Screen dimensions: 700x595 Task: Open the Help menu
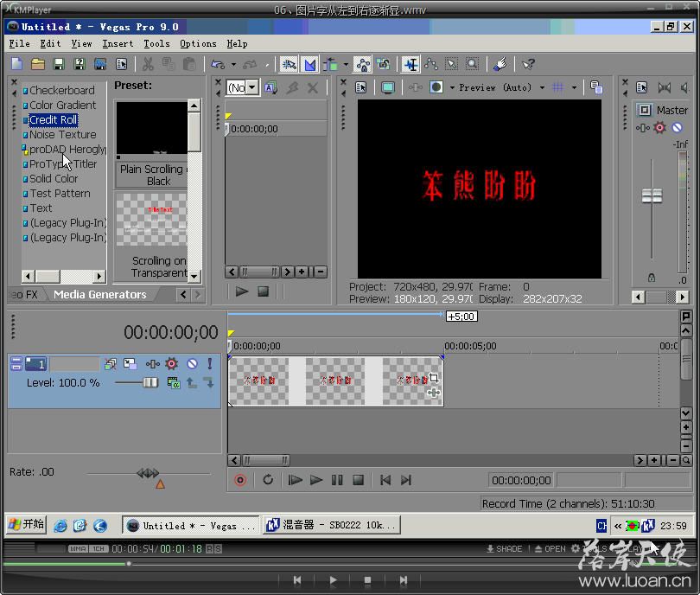coord(237,43)
